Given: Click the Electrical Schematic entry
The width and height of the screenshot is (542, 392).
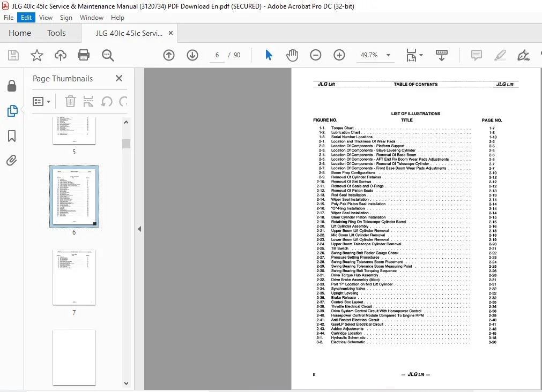Looking at the screenshot, I should 348,342.
